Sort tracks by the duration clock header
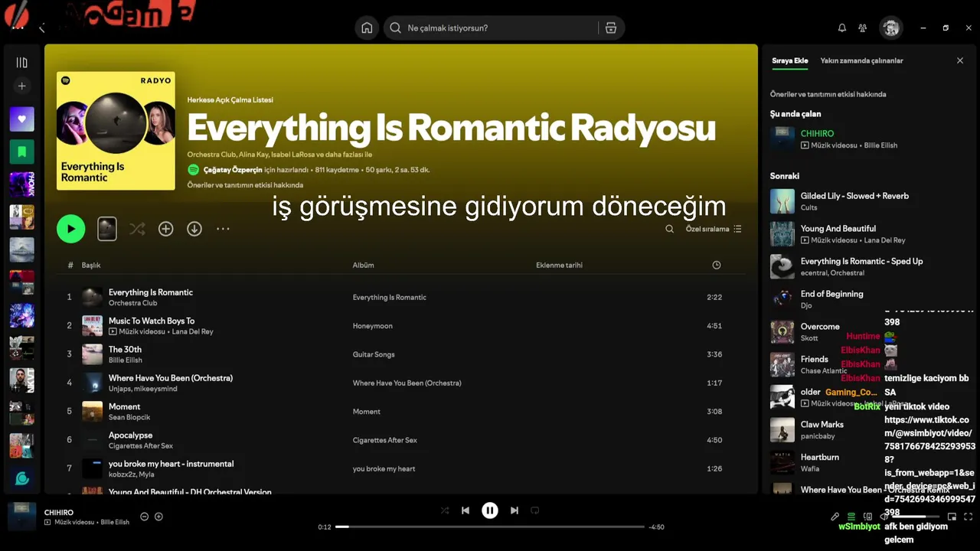This screenshot has width=980, height=551. pyautogui.click(x=717, y=265)
